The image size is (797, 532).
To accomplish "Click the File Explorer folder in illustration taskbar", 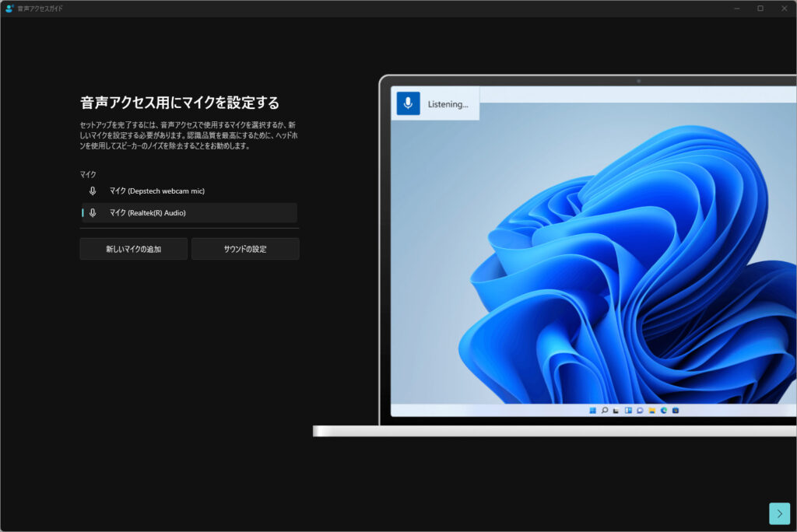I will [x=651, y=410].
